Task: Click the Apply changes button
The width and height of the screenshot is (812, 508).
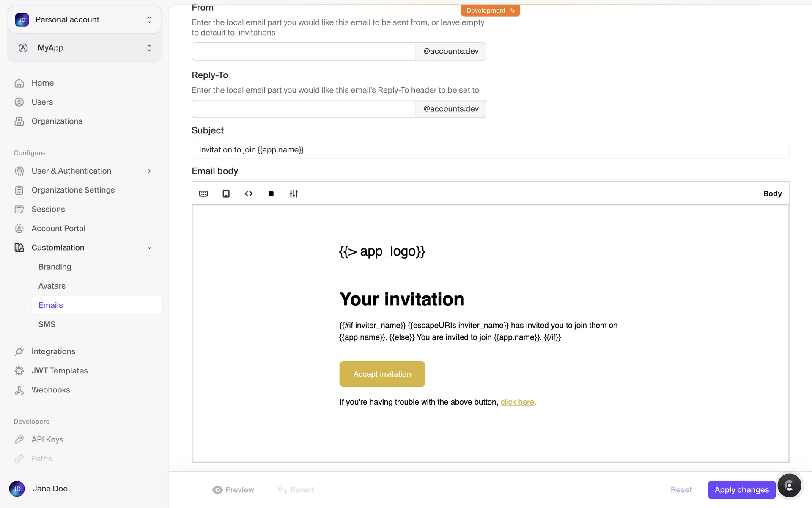Action: tap(741, 490)
